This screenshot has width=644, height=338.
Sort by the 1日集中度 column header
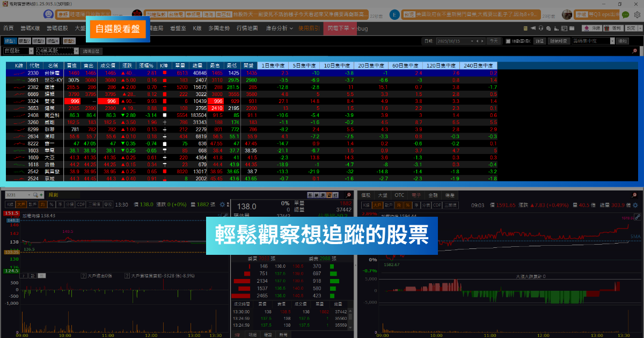[x=273, y=65]
